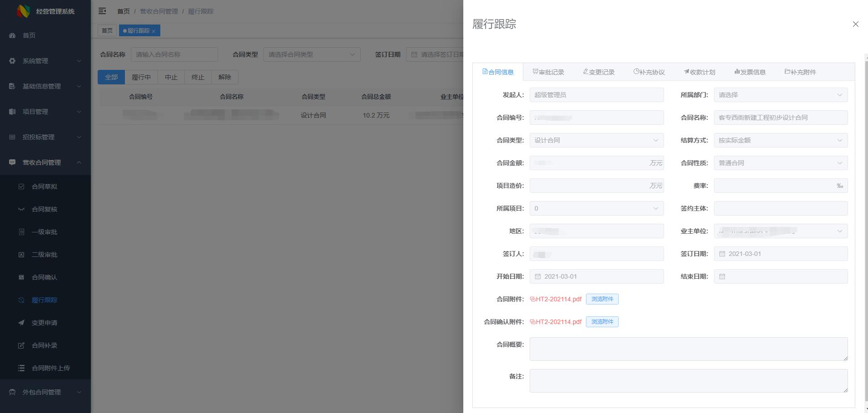Expand the 系统管理 sidebar menu
Viewport: 868px width, 413px height.
pyautogui.click(x=79, y=61)
